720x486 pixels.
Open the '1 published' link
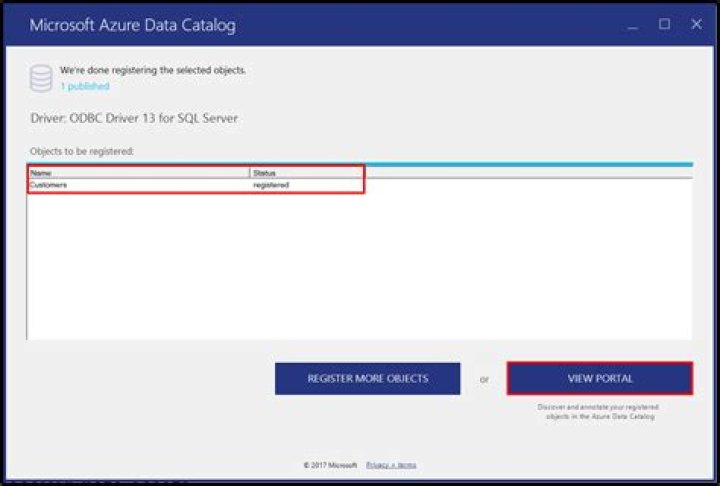[85, 86]
